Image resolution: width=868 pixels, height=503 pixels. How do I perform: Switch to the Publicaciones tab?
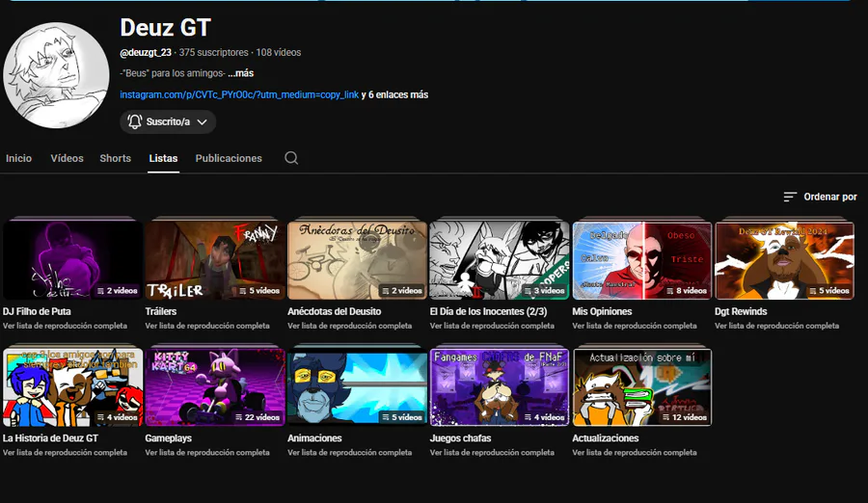(x=229, y=158)
